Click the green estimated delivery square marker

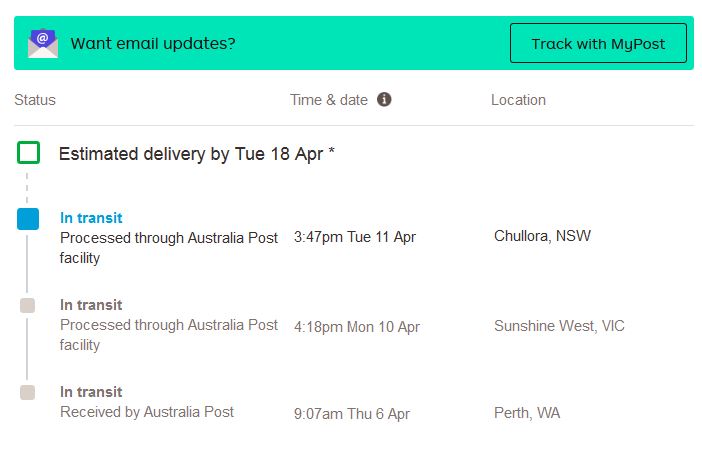pyautogui.click(x=28, y=153)
